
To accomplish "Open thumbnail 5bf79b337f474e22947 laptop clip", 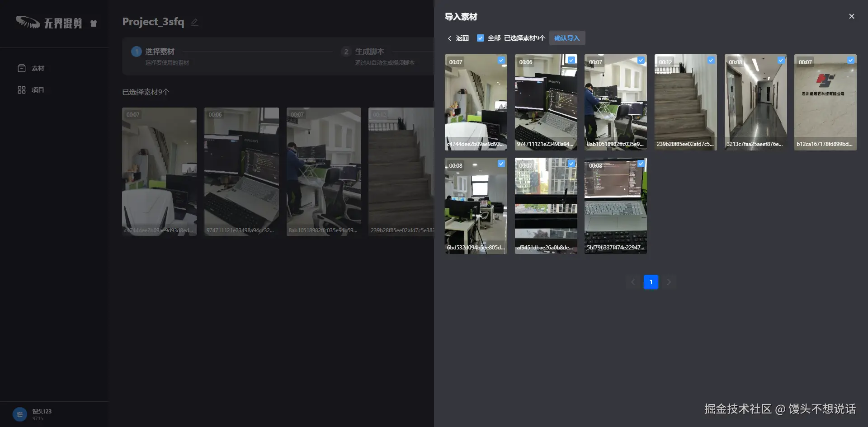I will tap(616, 206).
